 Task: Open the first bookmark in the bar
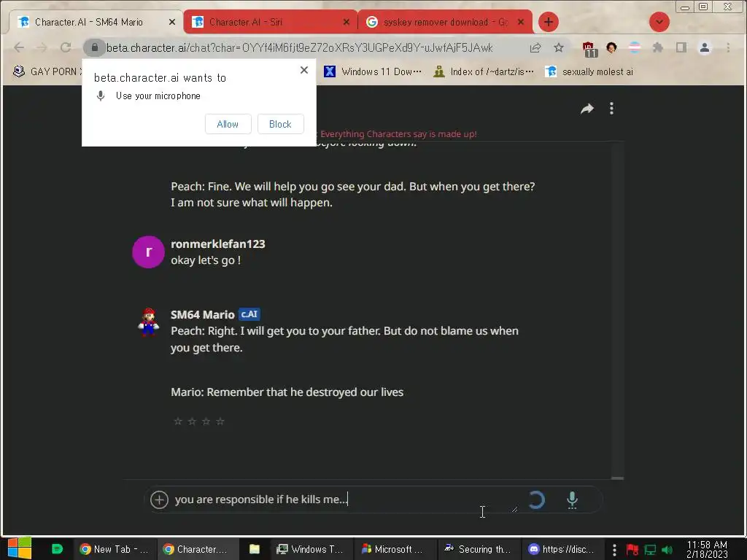[x=46, y=71]
